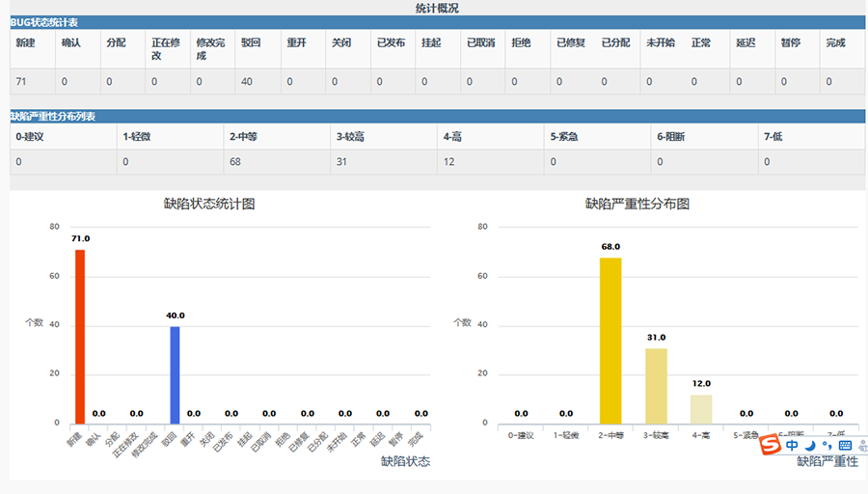868x494 pixels.
Task: Select the 驳回 column header in status table
Action: click(251, 42)
